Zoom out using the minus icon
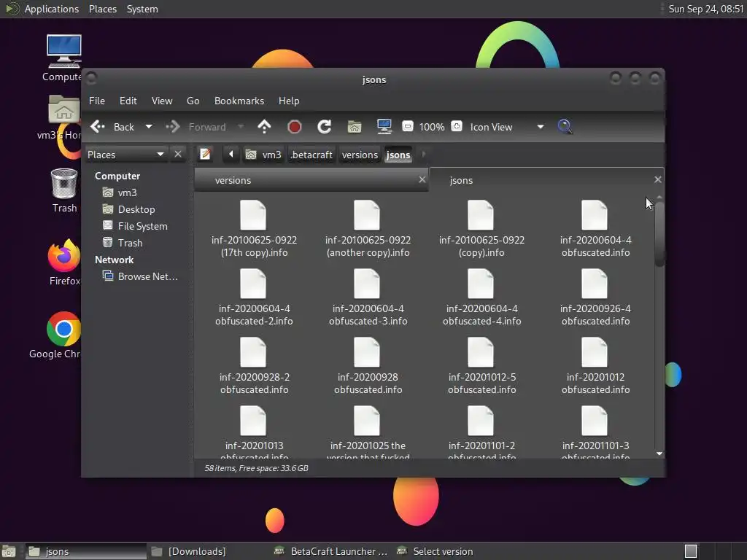Screen dimensions: 747x560 (408, 127)
